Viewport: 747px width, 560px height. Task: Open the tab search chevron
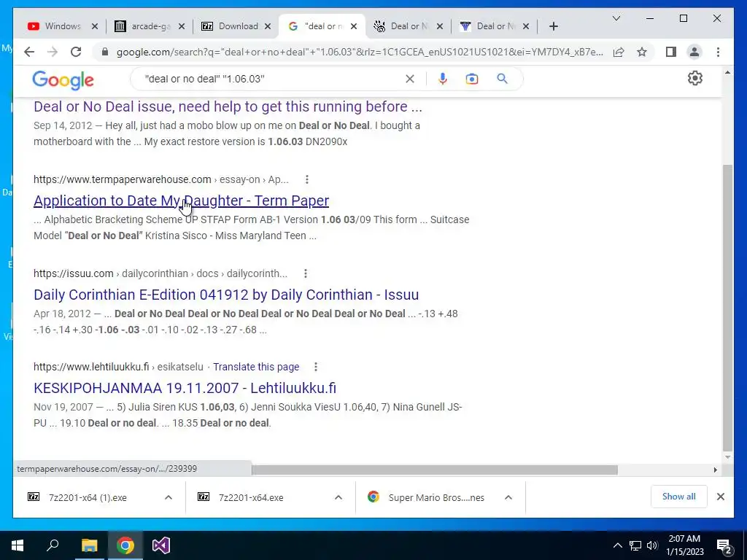tap(616, 18)
